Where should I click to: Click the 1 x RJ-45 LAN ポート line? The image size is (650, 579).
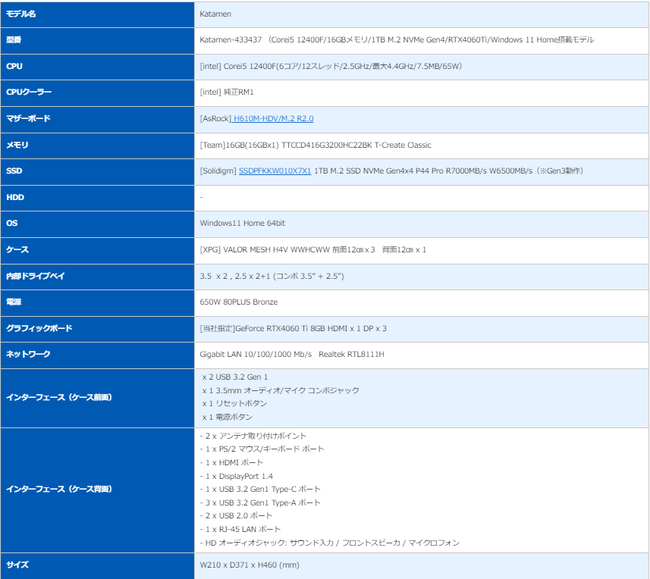click(240, 529)
